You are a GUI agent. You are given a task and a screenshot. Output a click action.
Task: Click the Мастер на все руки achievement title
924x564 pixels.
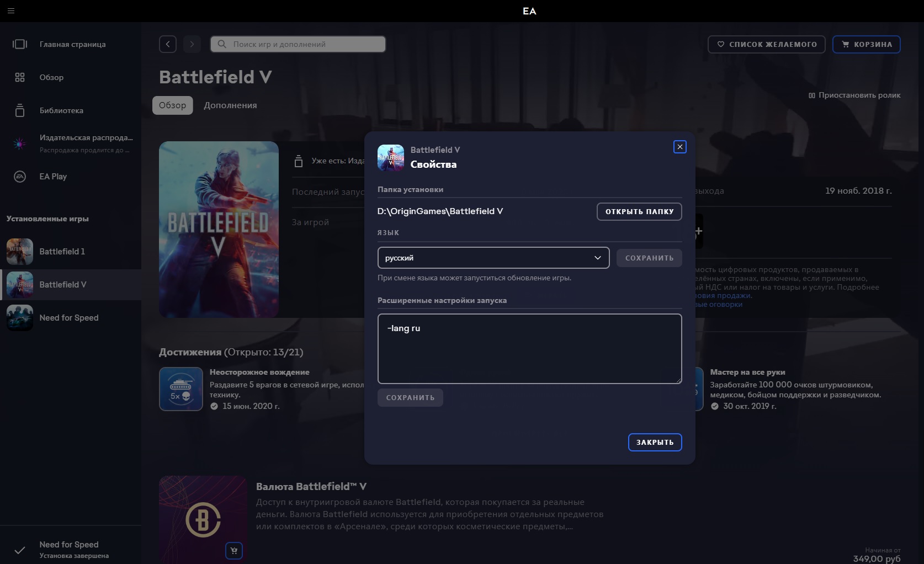click(x=747, y=373)
